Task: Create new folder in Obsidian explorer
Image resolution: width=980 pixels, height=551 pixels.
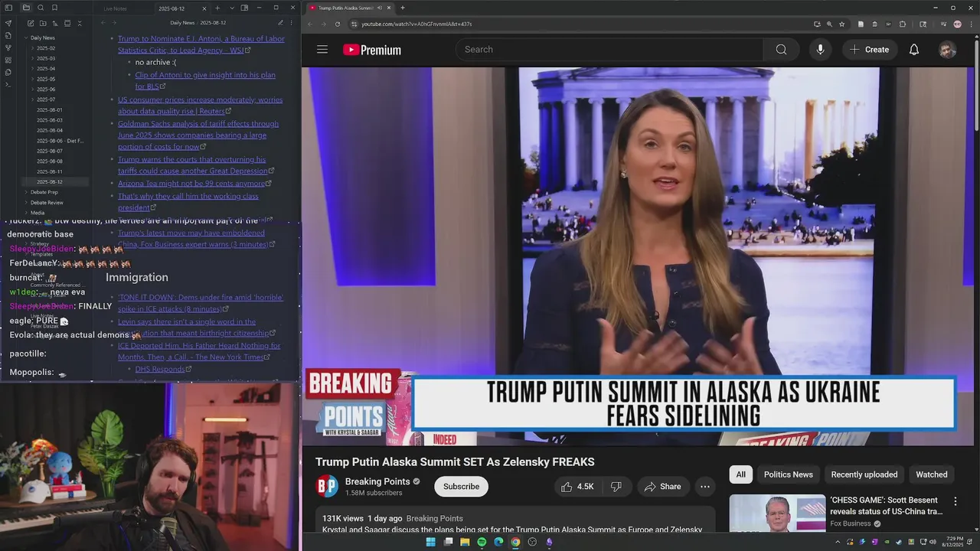Action: pos(43,23)
